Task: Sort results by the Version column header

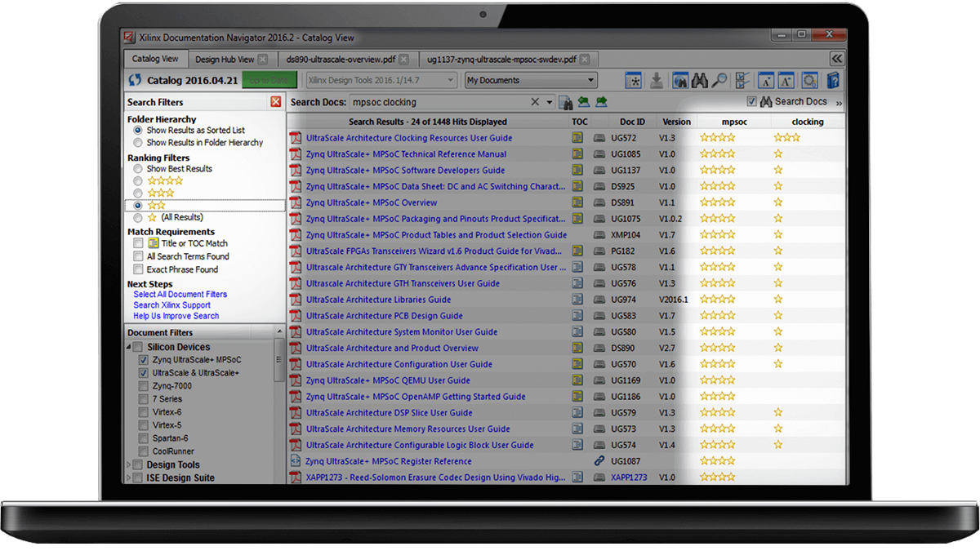Action: tap(676, 122)
